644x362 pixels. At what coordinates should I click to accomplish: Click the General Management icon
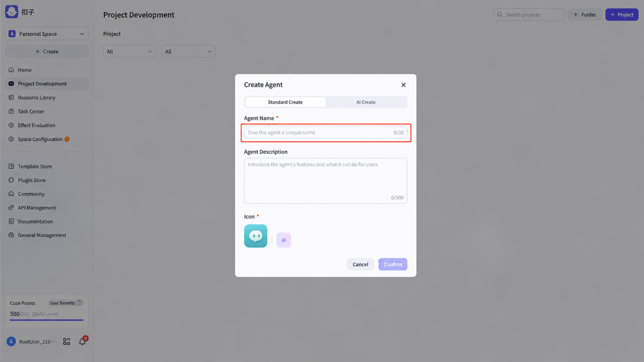click(11, 235)
